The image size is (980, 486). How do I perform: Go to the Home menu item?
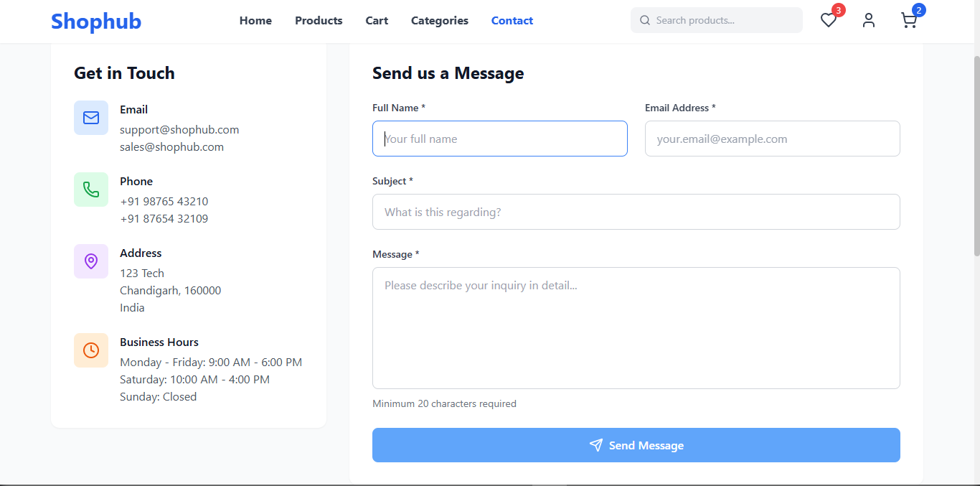tap(255, 21)
